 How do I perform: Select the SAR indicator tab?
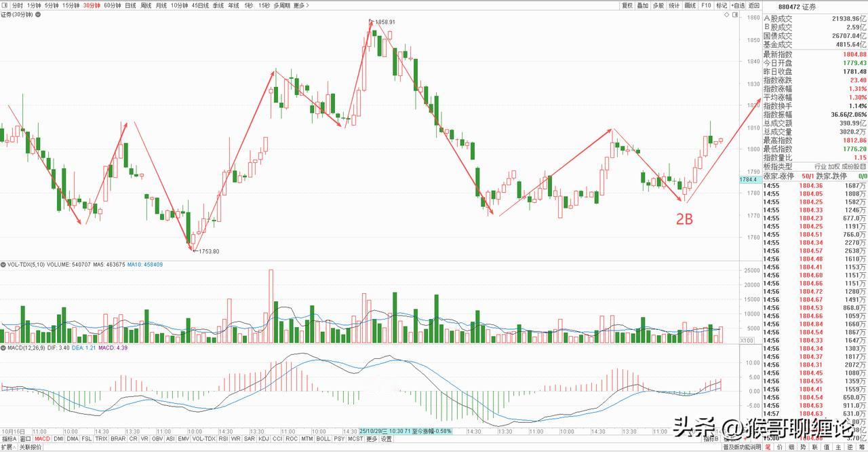[249, 438]
